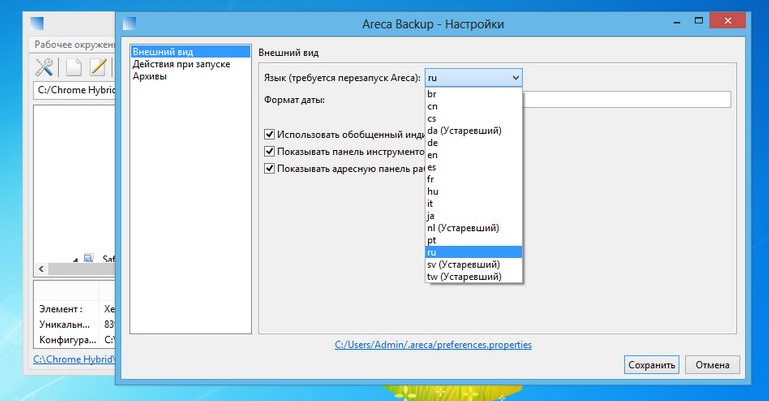Open the 'Рабочее окружение' menu in main window
Viewport: 769px width, 401px height.
click(74, 44)
